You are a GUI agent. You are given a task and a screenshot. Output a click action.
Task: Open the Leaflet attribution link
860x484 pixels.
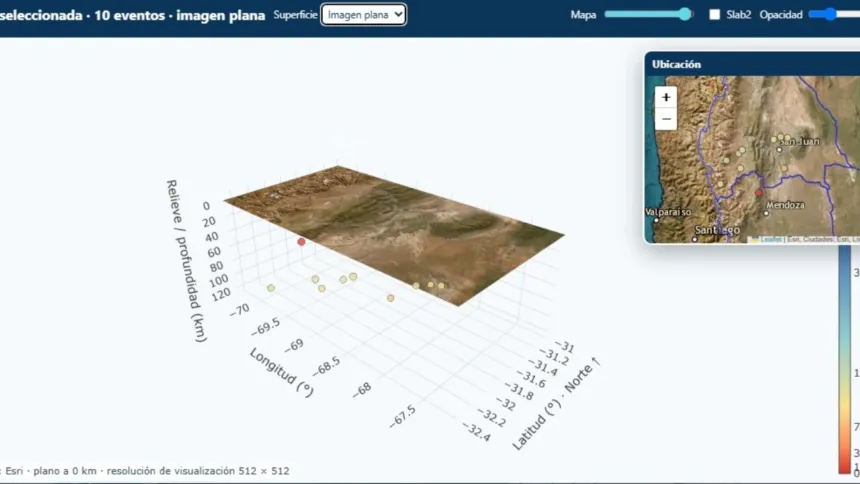click(771, 239)
